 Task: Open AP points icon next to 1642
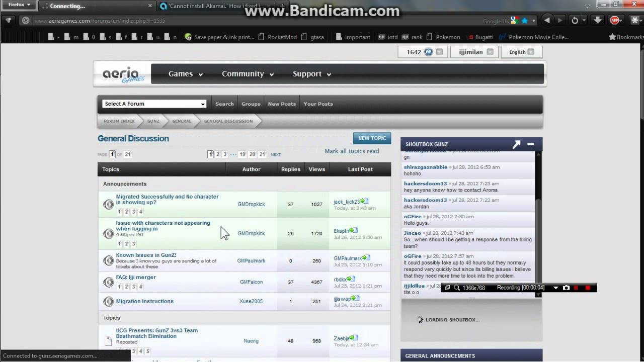428,52
